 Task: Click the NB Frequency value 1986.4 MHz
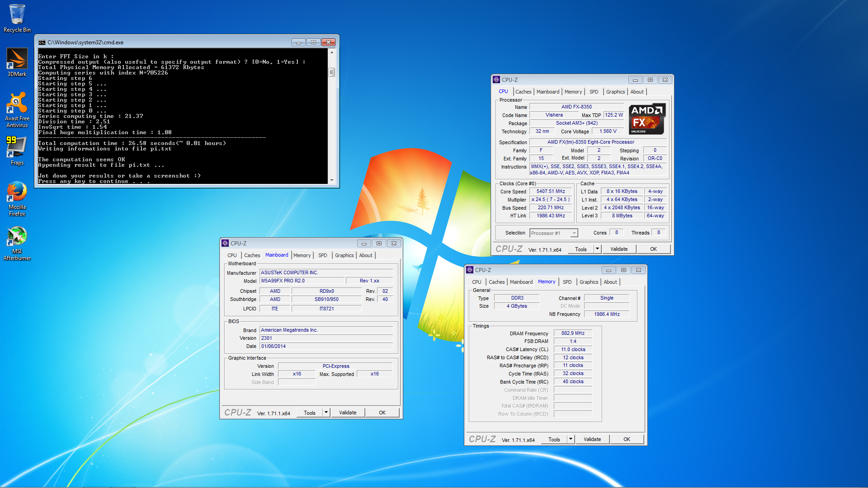tap(607, 314)
